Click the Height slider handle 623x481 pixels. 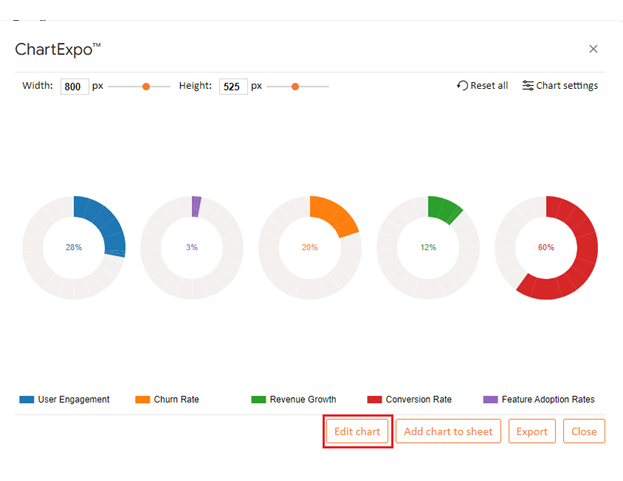point(295,87)
